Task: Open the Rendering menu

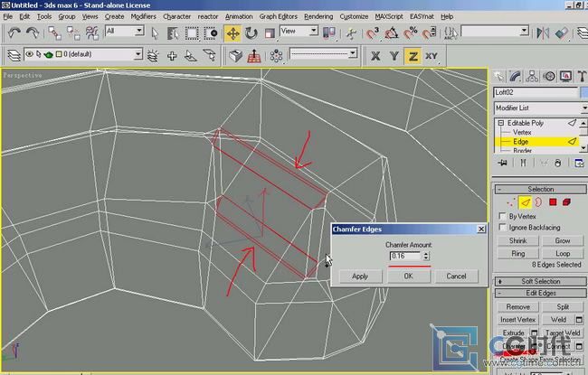Action: point(318,16)
